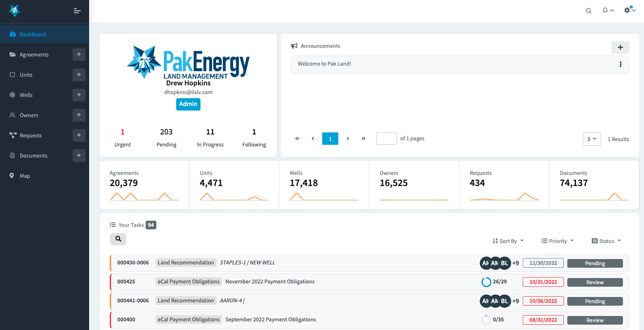
Task: Open the Units 4,471 stat card
Action: tap(234, 185)
